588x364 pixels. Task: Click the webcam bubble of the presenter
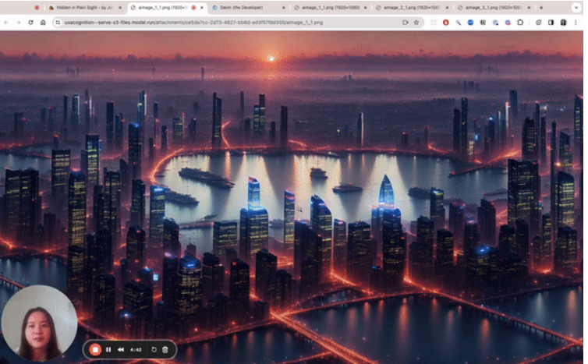tap(39, 323)
